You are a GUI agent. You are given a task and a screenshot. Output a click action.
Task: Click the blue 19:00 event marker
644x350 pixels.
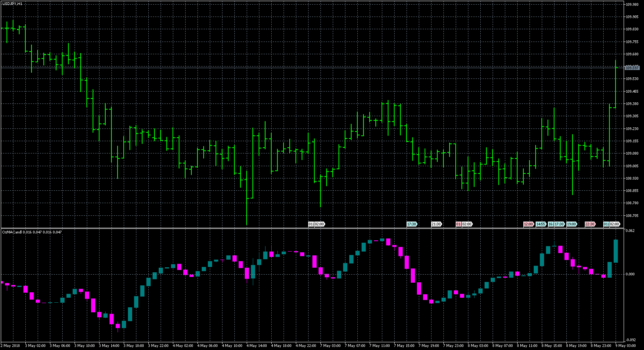[571, 224]
